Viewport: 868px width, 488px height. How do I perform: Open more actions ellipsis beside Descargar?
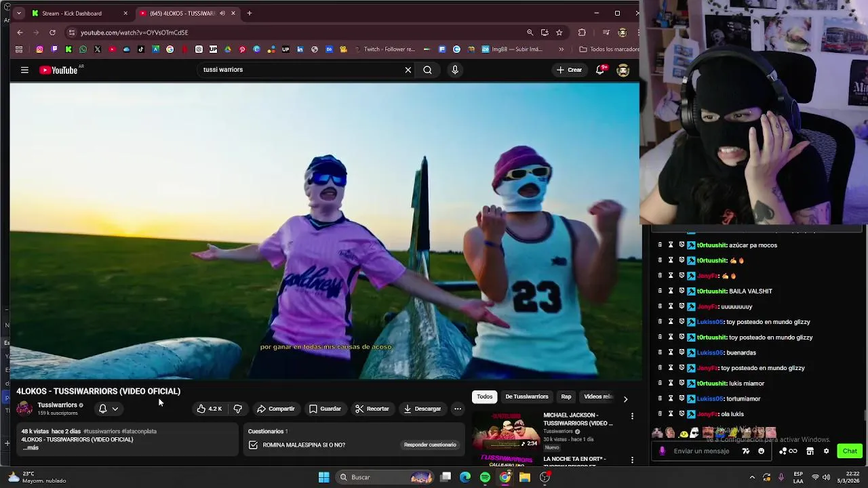coord(458,409)
